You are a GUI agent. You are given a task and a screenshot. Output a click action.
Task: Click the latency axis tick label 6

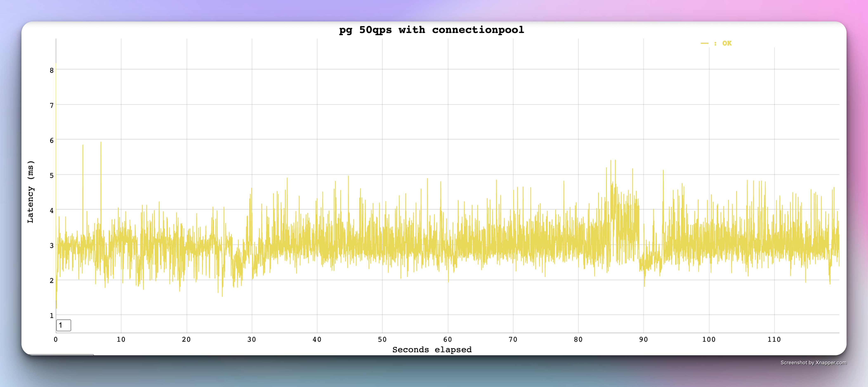coord(52,140)
